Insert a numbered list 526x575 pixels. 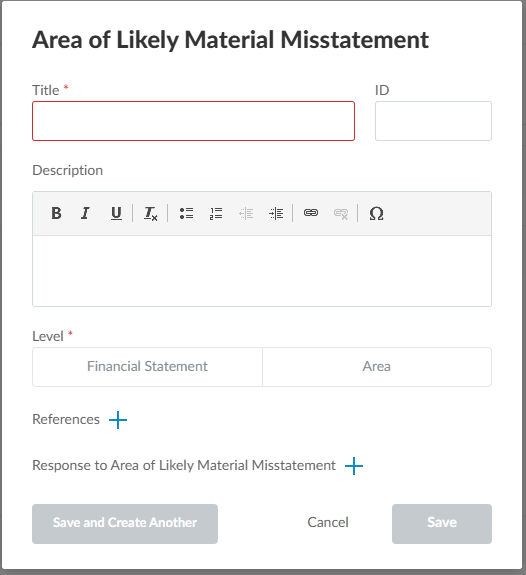click(216, 213)
